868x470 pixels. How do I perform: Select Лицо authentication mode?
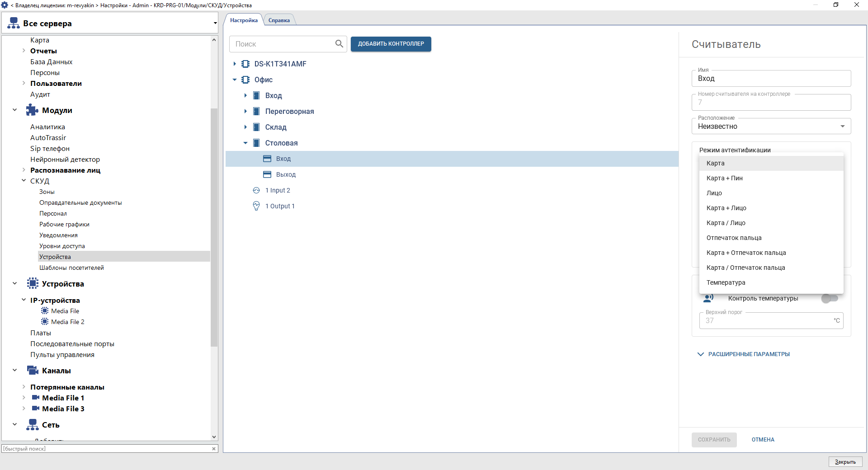[x=771, y=193]
